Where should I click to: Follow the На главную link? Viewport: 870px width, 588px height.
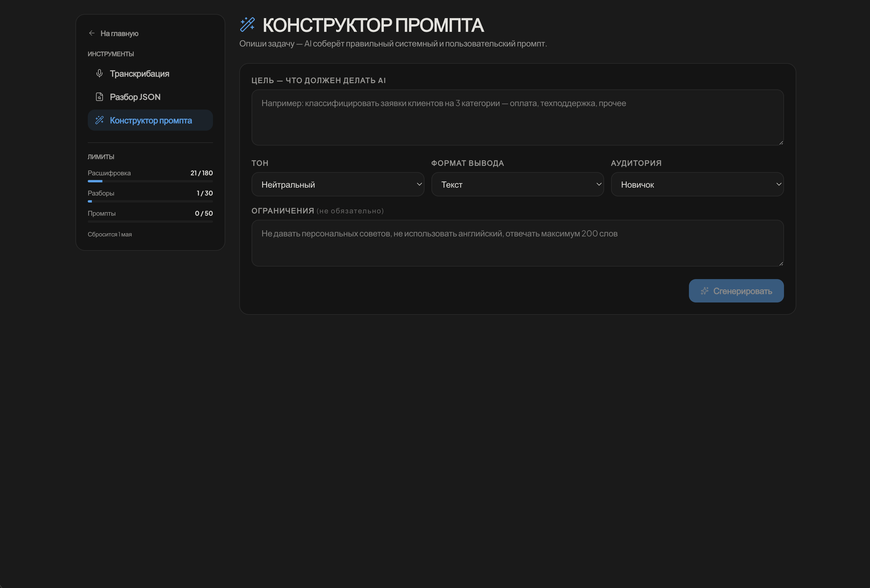pyautogui.click(x=119, y=34)
